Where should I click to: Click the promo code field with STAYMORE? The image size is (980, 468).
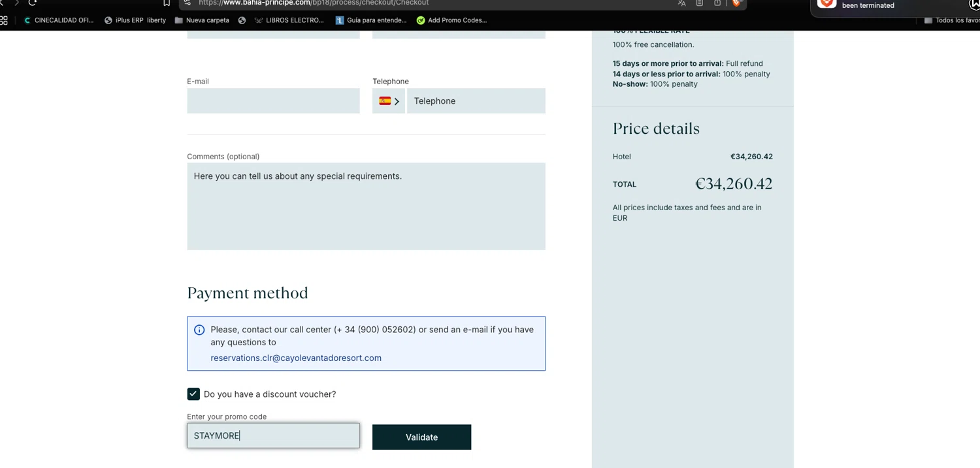click(x=273, y=435)
